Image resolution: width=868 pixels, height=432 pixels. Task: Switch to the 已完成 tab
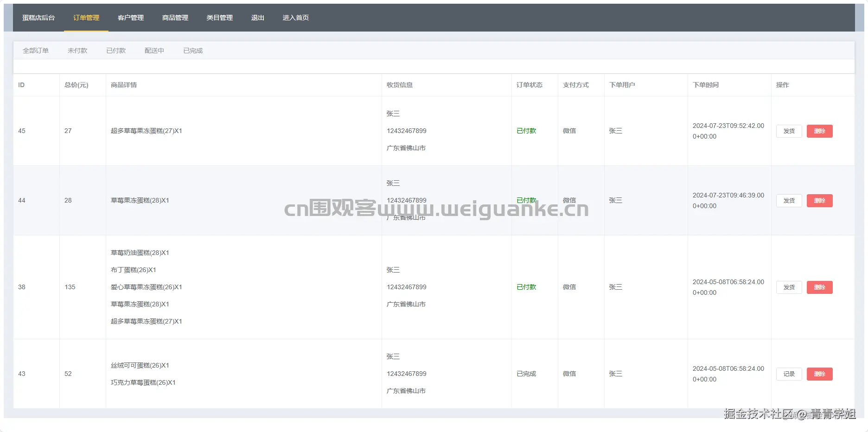tap(193, 51)
